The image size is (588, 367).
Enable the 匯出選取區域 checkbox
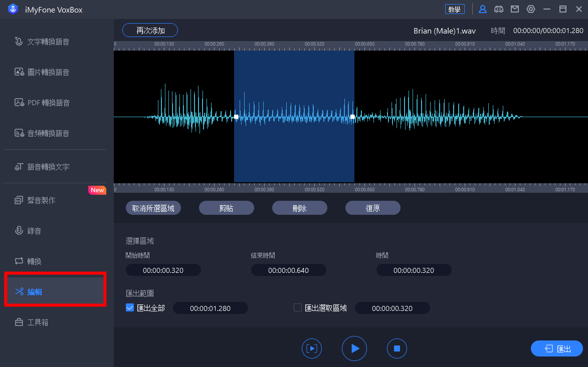pyautogui.click(x=298, y=308)
